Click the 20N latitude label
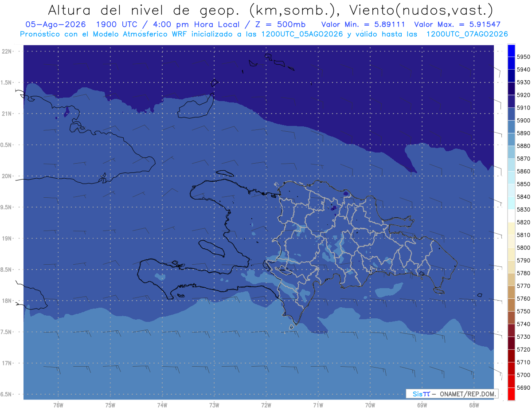This screenshot has height=411, width=532. (x=6, y=176)
